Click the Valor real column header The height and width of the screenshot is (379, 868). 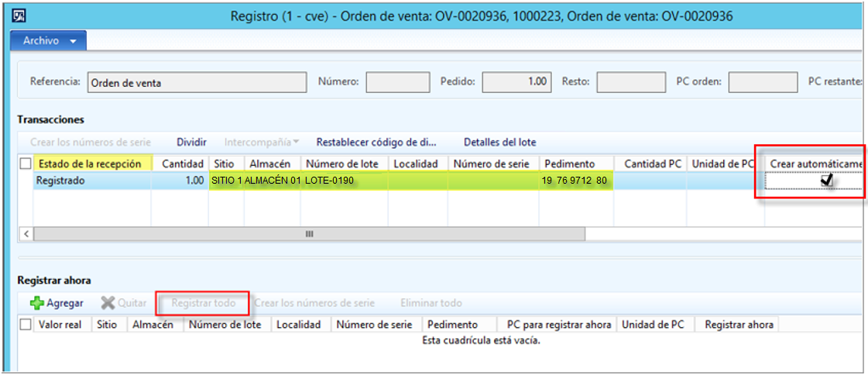point(62,325)
